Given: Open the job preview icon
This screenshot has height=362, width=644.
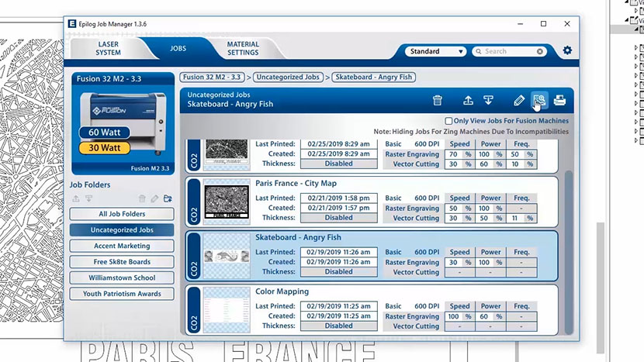Looking at the screenshot, I should click(539, 100).
